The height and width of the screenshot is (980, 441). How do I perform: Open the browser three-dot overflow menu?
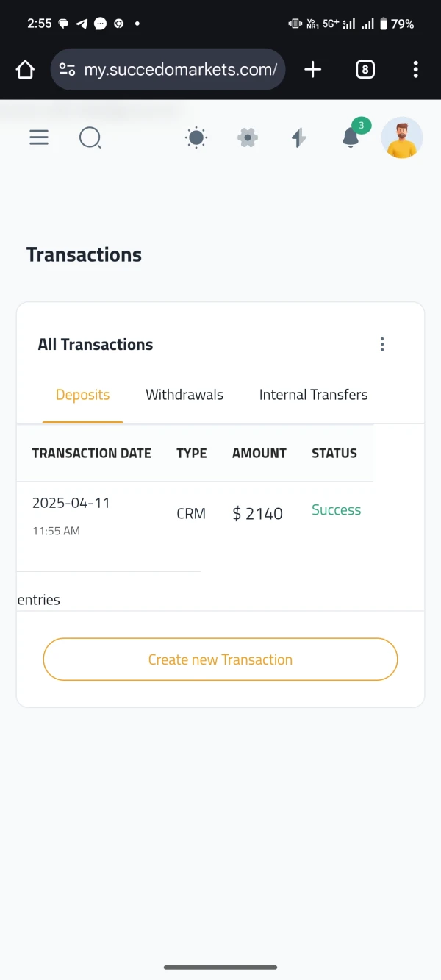(416, 70)
